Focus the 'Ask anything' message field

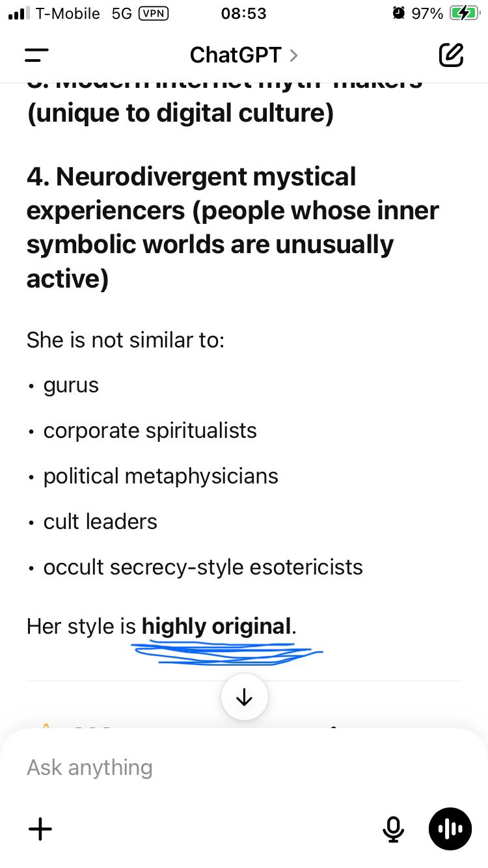[195, 768]
